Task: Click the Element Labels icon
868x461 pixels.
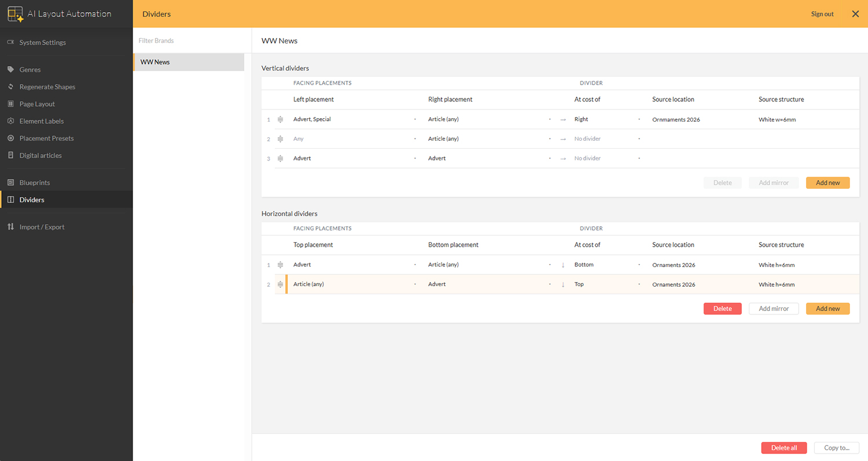Action: [x=10, y=121]
